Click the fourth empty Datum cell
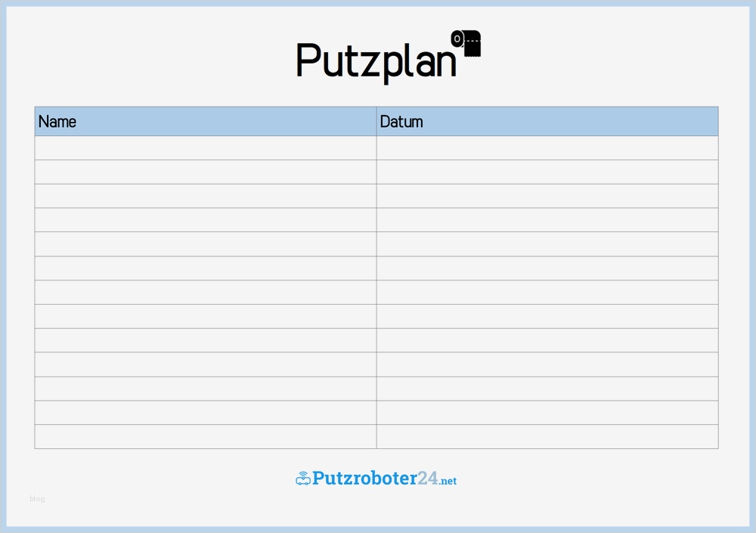 pyautogui.click(x=547, y=220)
